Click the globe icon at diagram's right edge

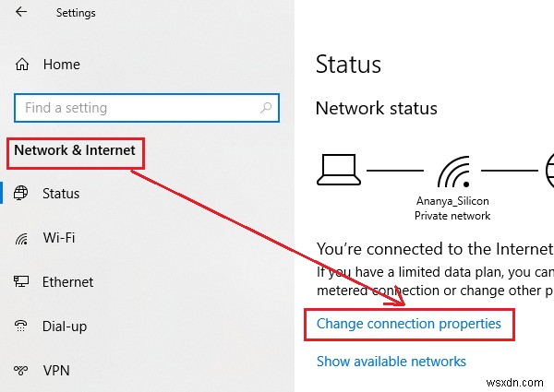[548, 171]
